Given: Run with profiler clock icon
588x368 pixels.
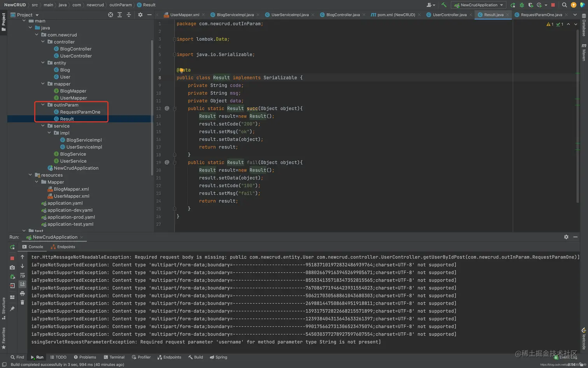Looking at the screenshot, I should 539,5.
